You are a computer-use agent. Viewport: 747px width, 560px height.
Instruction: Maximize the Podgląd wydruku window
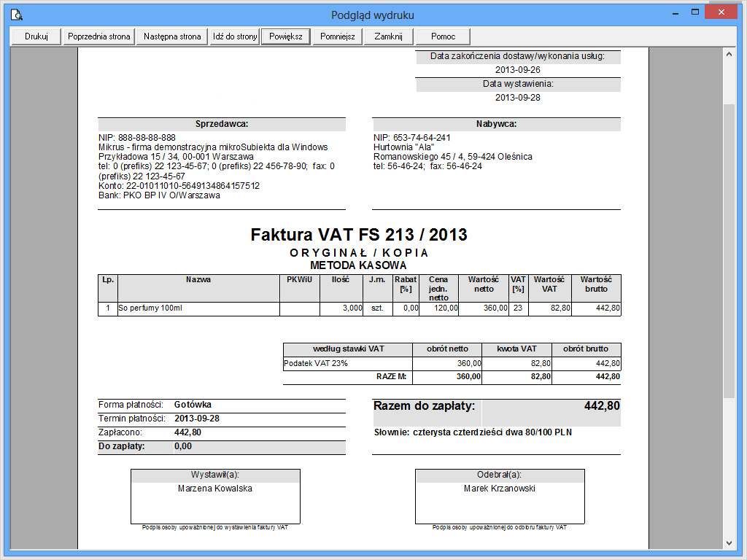pyautogui.click(x=695, y=12)
